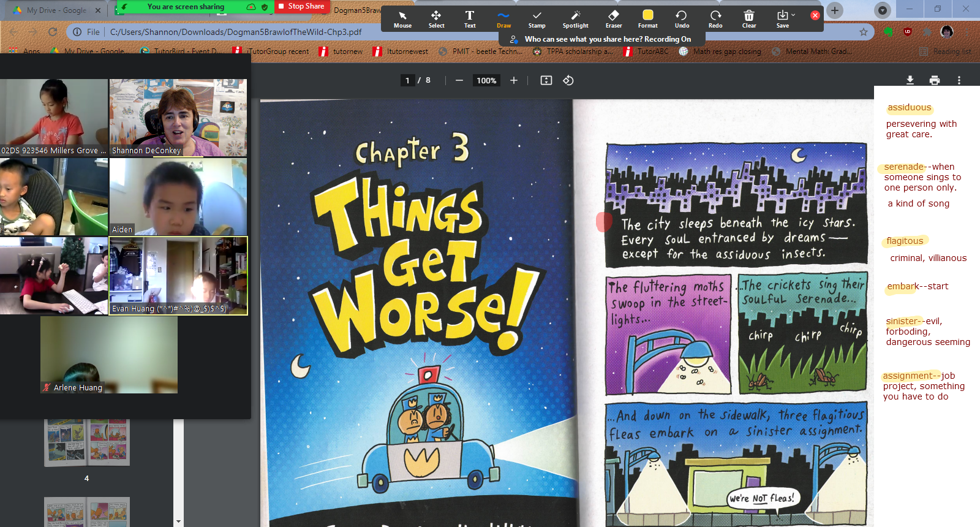Download the PDF file
980x527 pixels.
[x=910, y=80]
